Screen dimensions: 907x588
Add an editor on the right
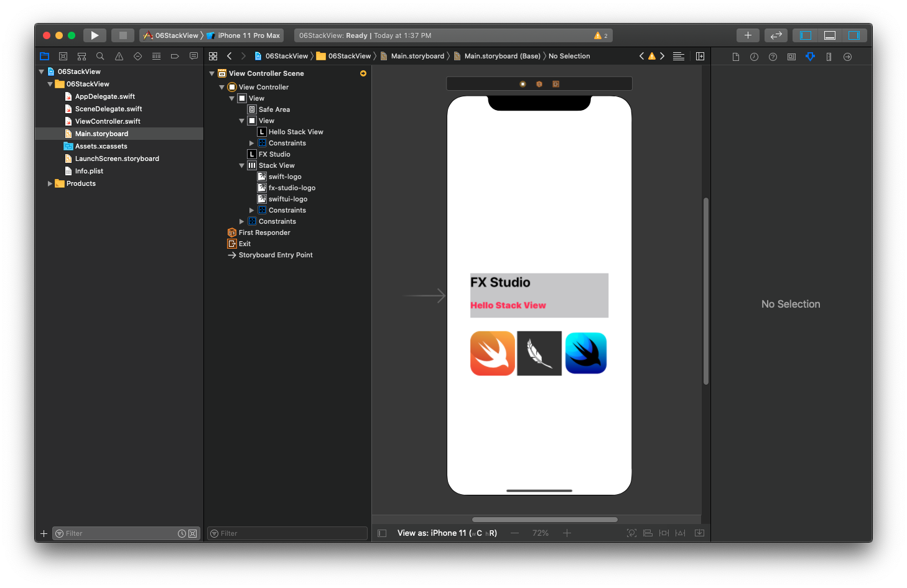click(700, 56)
